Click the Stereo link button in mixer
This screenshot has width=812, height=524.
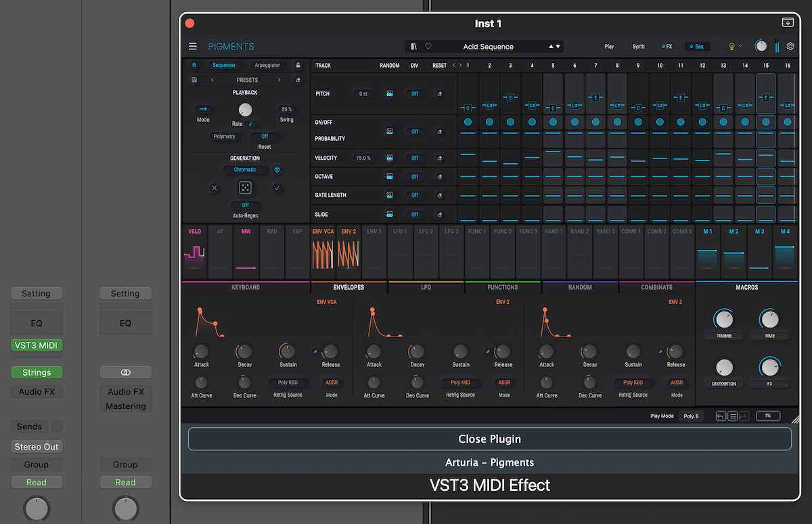(125, 372)
